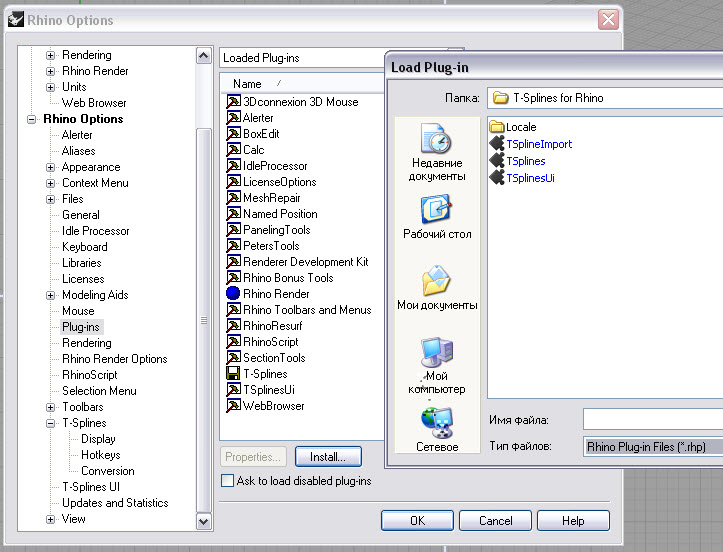Select Licenses in the options tree
This screenshot has width=723, height=552.
(x=83, y=279)
